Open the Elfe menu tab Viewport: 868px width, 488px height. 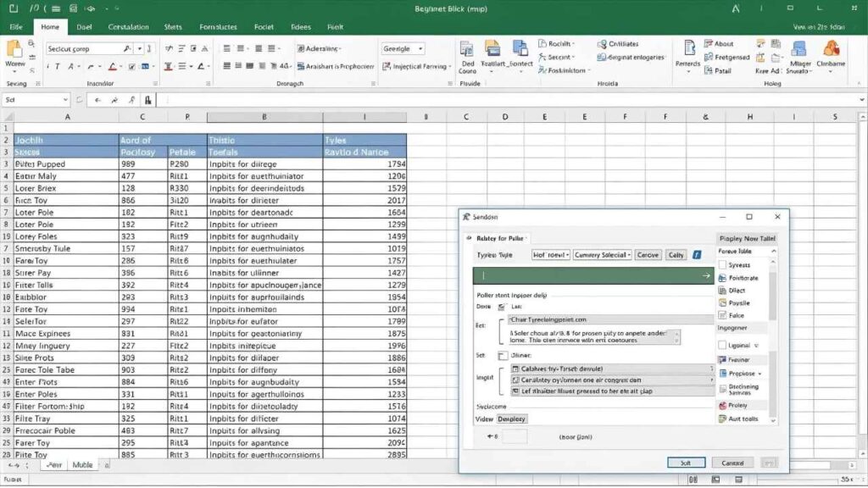pyautogui.click(x=16, y=26)
